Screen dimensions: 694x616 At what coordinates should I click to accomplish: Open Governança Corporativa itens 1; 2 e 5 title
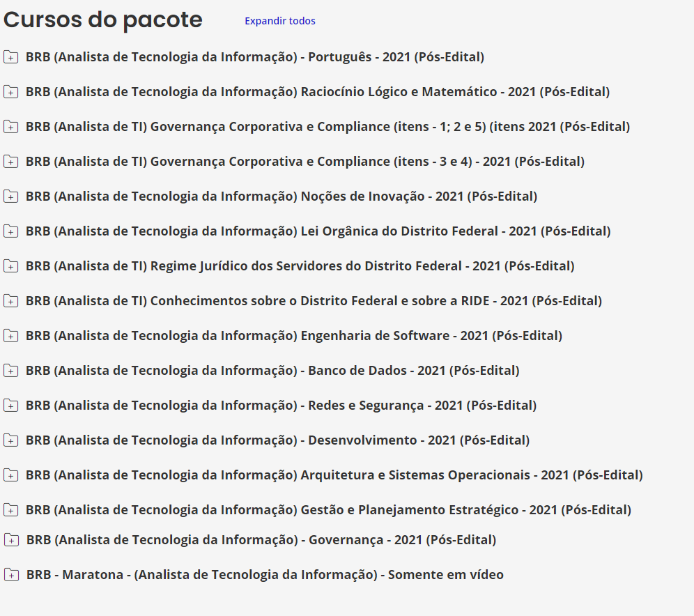coord(328,127)
